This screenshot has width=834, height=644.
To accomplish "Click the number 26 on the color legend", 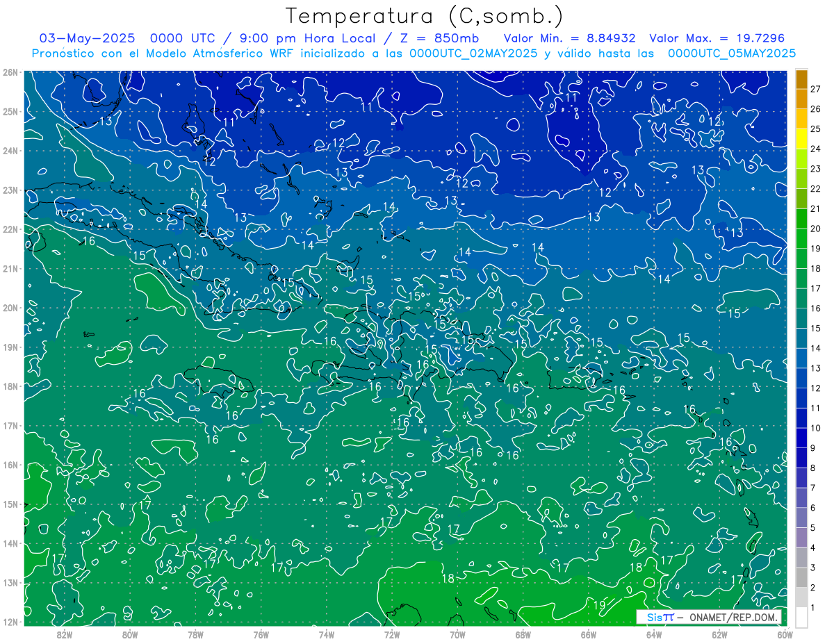I will [x=815, y=109].
